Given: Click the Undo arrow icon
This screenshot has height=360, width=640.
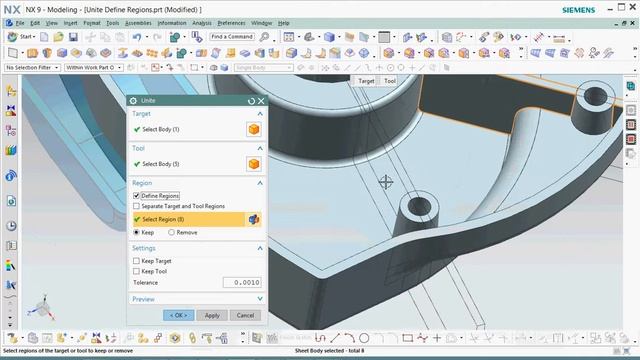Looking at the screenshot, I should 137,37.
